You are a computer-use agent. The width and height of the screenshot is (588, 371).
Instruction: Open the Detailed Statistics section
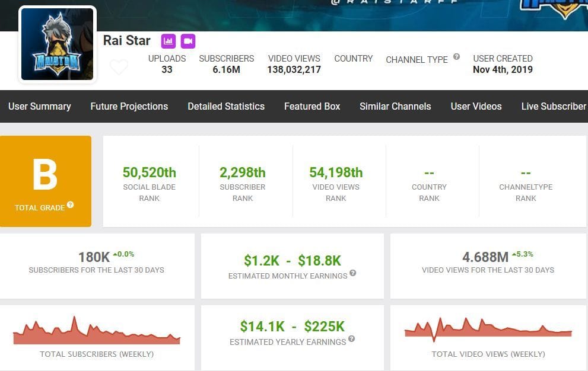[226, 107]
